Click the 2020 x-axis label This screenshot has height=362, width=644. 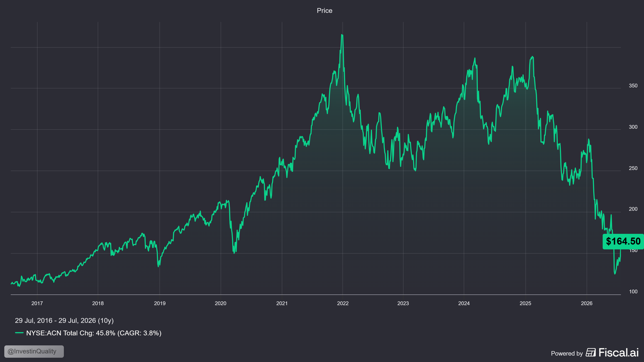point(221,303)
